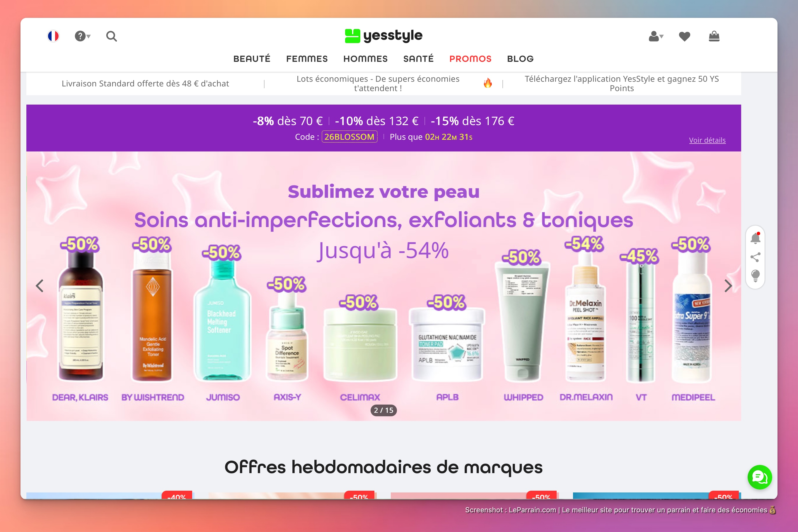Open the BEAUTÉ menu
The height and width of the screenshot is (532, 798).
[x=252, y=59]
